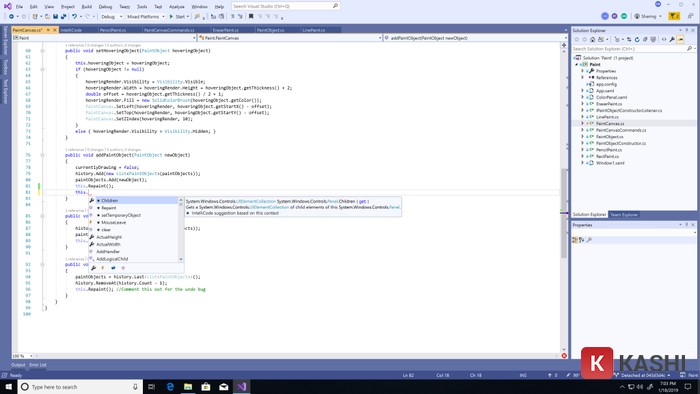
Task: Click the Solution Explorer Refresh icon
Action: (637, 39)
